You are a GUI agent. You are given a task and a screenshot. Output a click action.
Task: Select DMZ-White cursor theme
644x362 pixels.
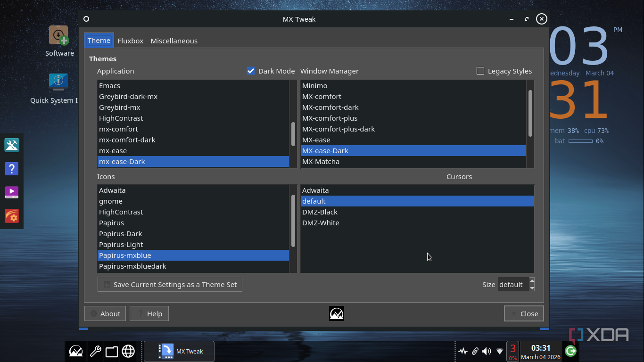pos(417,223)
